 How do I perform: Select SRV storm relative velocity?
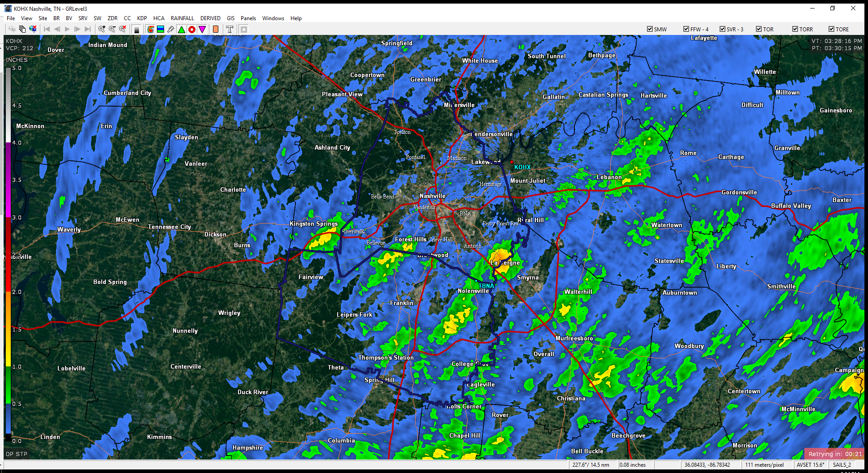click(x=83, y=18)
